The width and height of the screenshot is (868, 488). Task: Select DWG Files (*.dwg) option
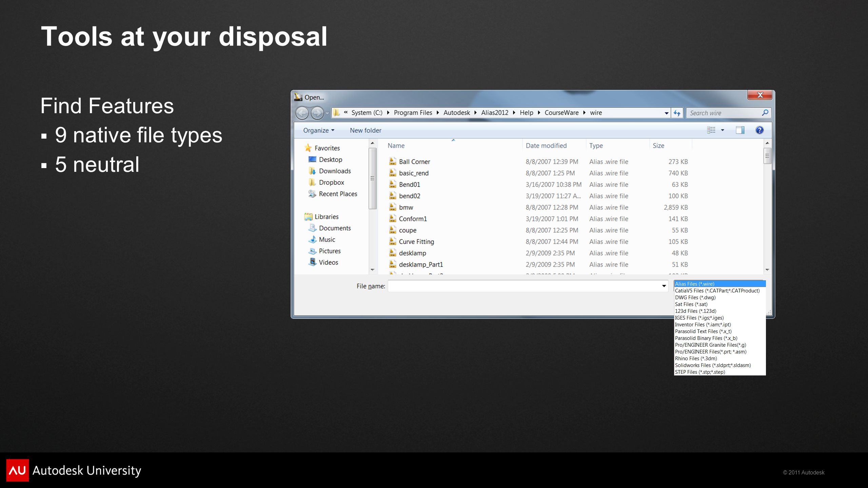click(x=720, y=298)
